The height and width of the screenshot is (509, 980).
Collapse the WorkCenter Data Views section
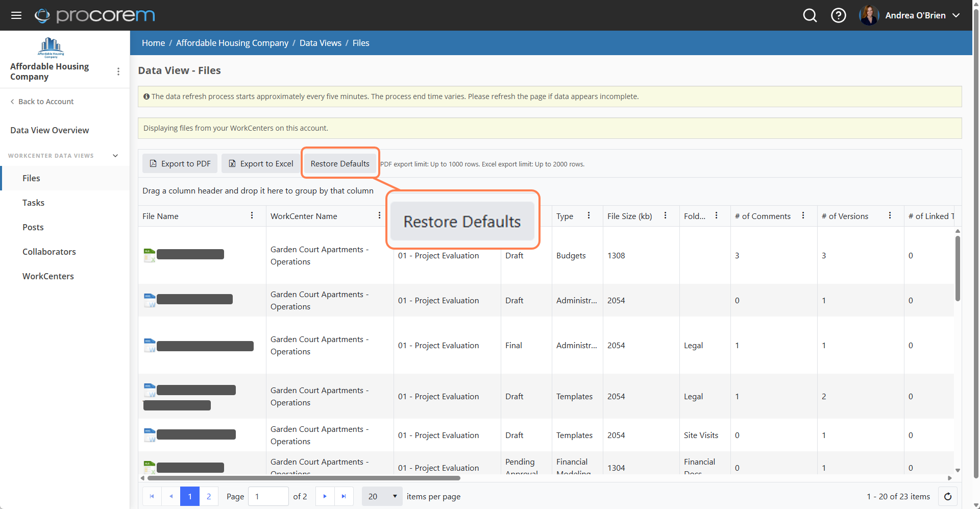[x=115, y=156]
